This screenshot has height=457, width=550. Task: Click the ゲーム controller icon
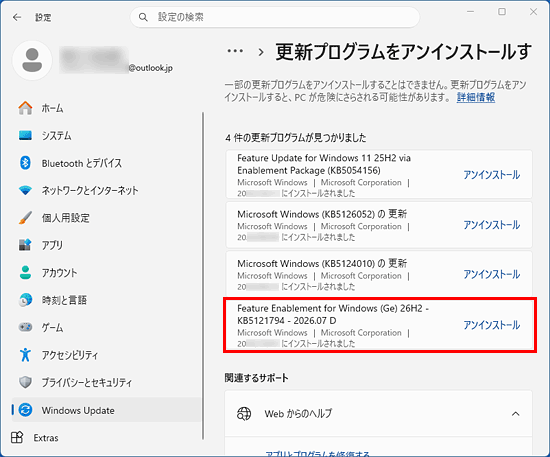[x=25, y=327]
